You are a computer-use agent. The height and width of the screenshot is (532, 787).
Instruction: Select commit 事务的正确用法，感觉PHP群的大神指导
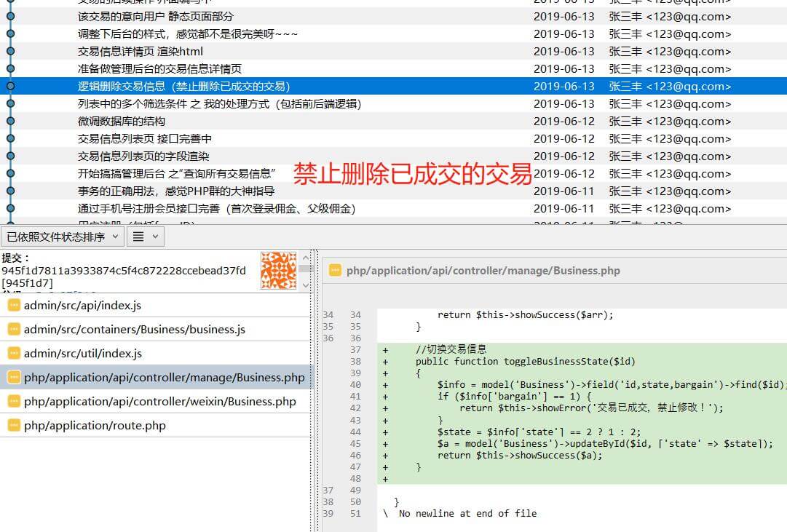tap(176, 191)
